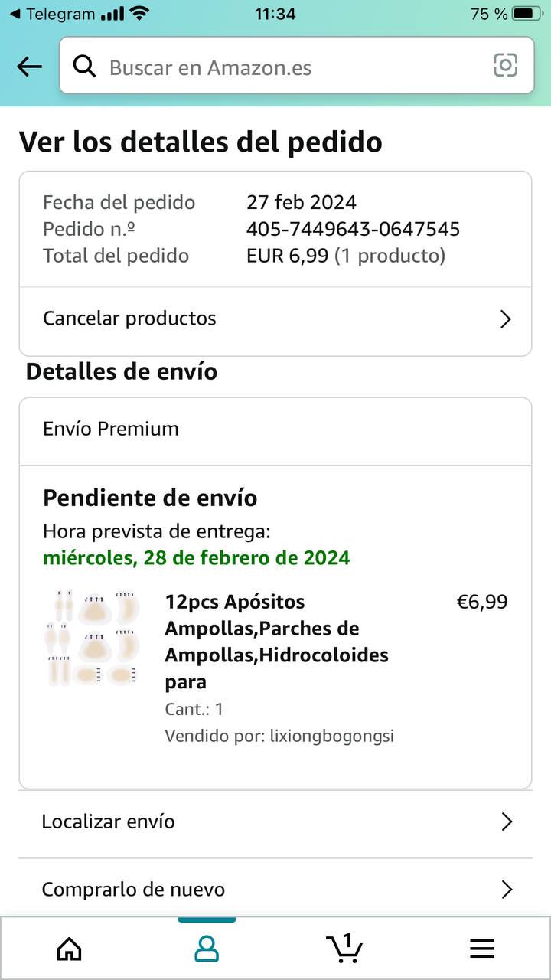Select Cancelar productos option
Image resolution: width=551 pixels, height=980 pixels.
(x=129, y=318)
